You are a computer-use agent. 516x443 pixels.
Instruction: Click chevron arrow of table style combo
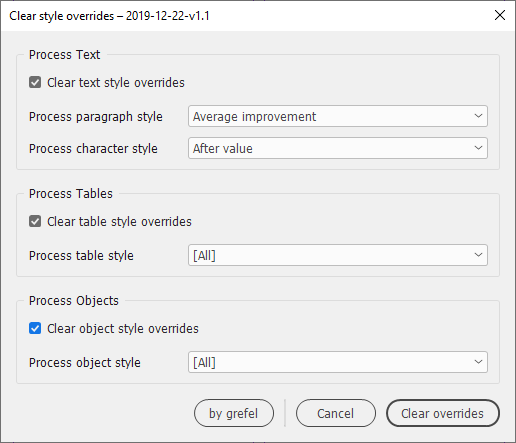[478, 255]
